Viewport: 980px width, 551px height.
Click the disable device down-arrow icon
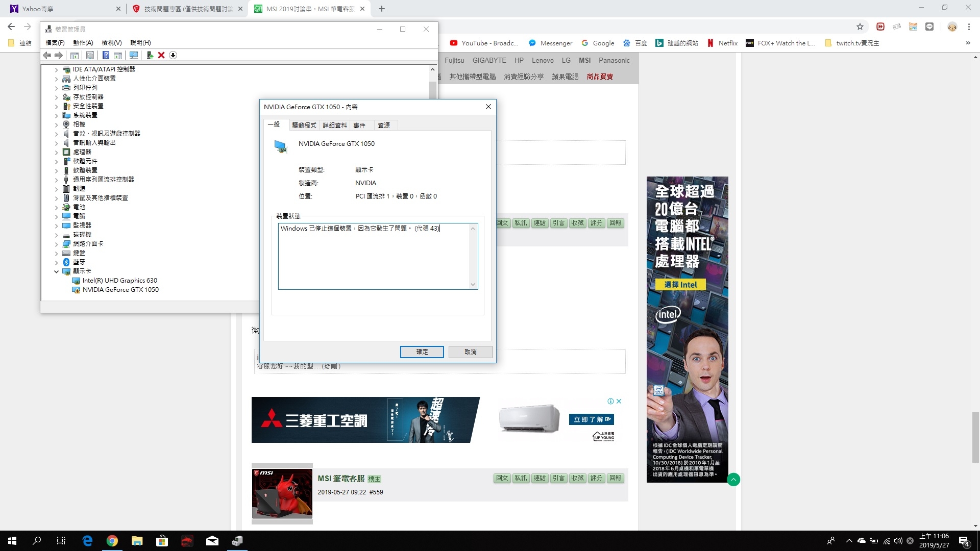point(173,55)
